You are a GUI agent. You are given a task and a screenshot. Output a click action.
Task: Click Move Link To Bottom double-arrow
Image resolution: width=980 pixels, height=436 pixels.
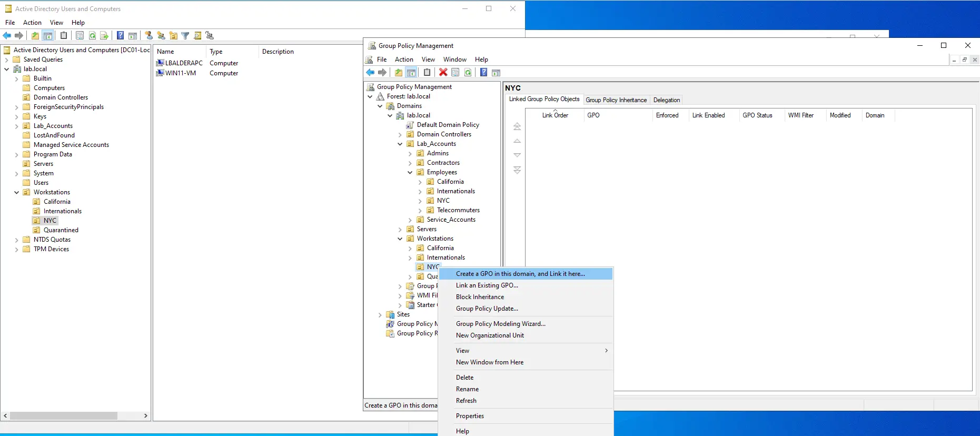pyautogui.click(x=517, y=170)
